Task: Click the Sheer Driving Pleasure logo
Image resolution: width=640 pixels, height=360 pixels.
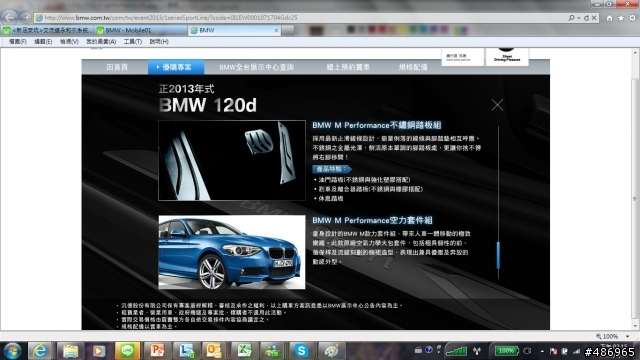Action: click(507, 56)
